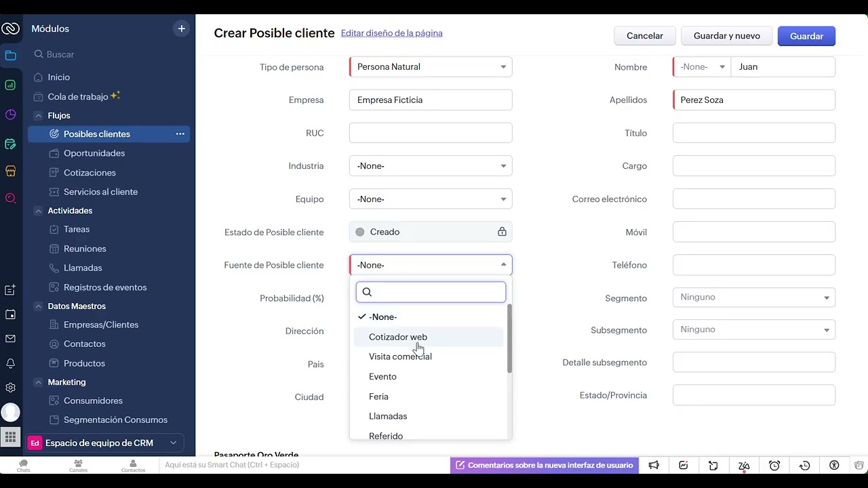Click Comentarios sobre la nueva interfaz de usuario

545,465
